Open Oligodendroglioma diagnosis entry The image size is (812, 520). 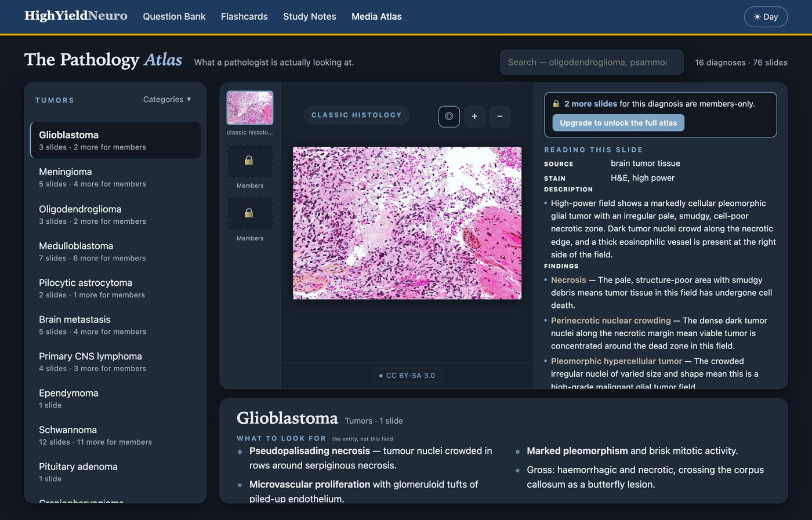pyautogui.click(x=115, y=214)
